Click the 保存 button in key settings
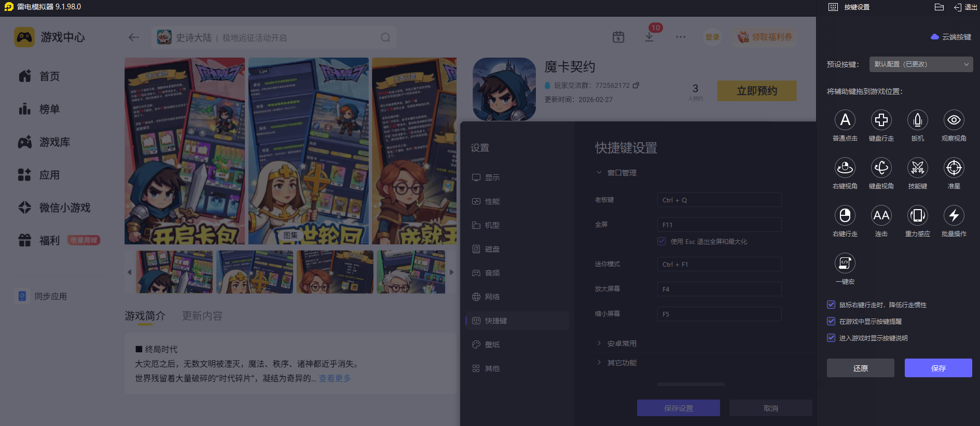The height and width of the screenshot is (426, 980). pyautogui.click(x=938, y=368)
